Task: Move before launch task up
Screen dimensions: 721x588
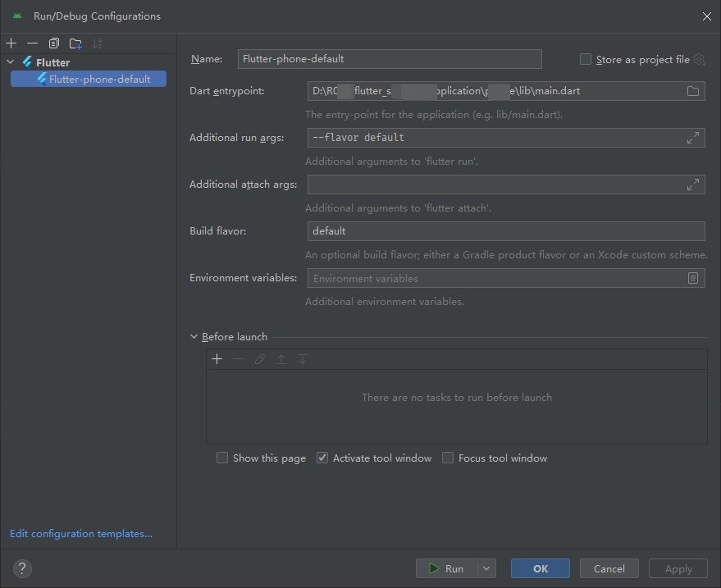Action: [x=281, y=359]
